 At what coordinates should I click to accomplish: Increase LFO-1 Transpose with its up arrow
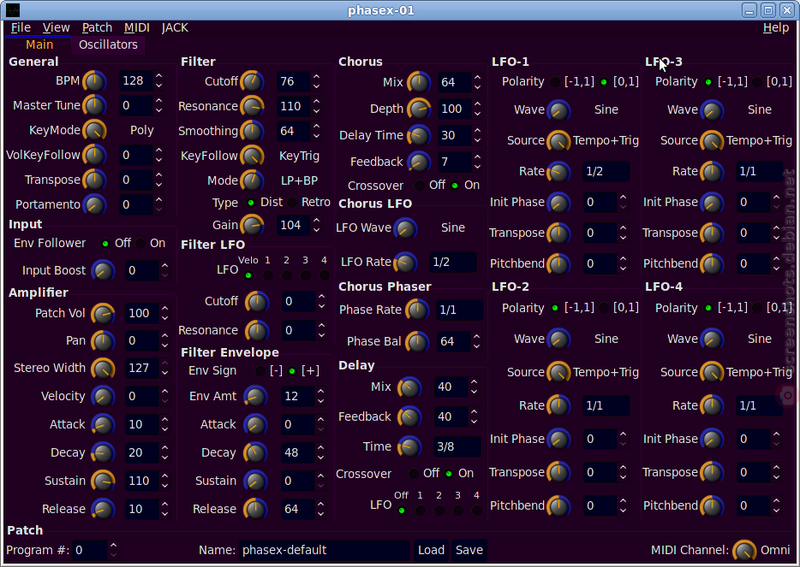tap(623, 228)
